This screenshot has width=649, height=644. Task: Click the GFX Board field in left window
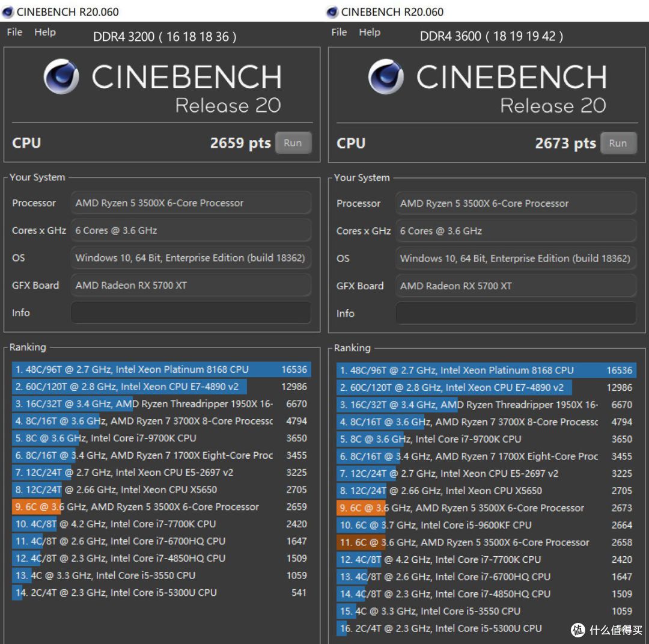191,285
